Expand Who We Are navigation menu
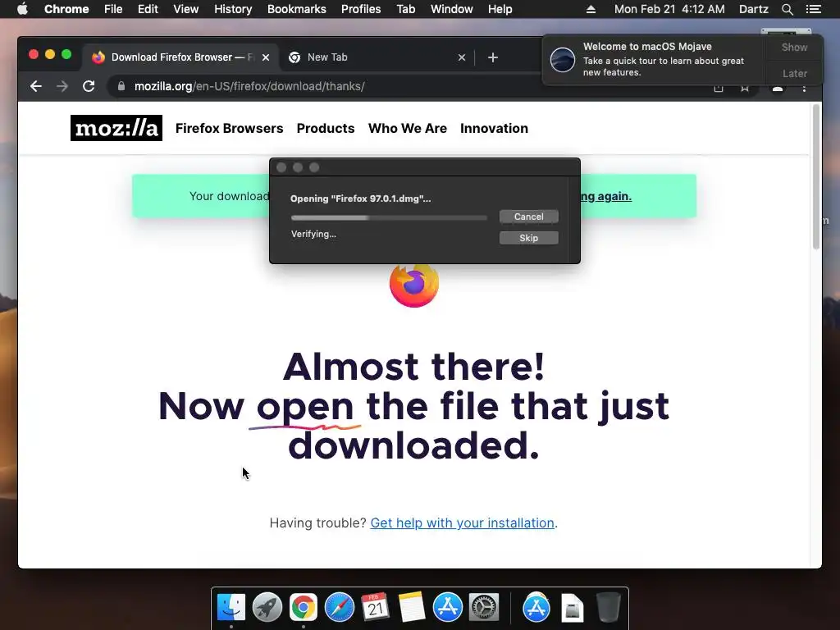 point(407,129)
